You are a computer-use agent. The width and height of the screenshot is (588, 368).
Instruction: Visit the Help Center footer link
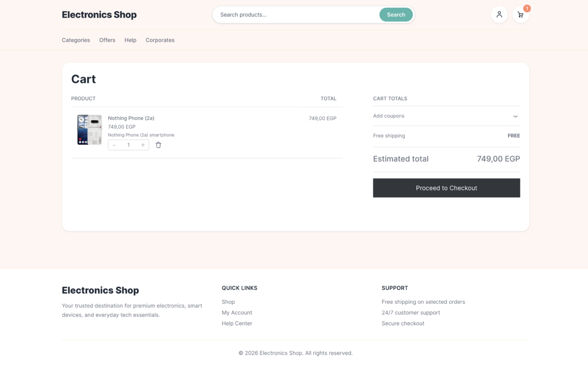(x=237, y=323)
